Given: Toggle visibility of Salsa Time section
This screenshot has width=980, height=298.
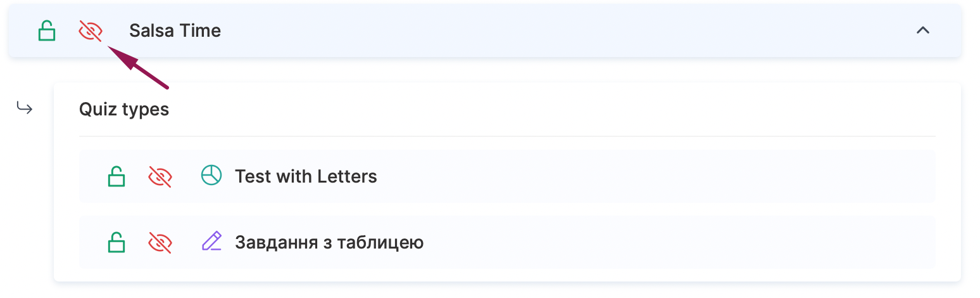Looking at the screenshot, I should [x=91, y=30].
